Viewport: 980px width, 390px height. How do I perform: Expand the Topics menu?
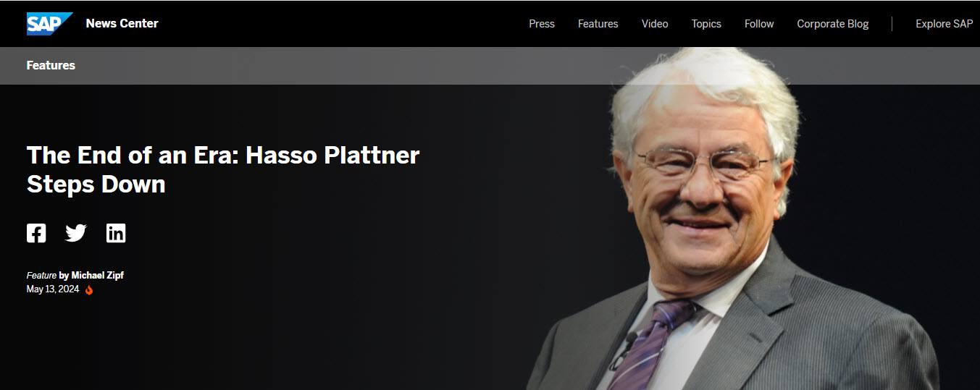tap(706, 24)
